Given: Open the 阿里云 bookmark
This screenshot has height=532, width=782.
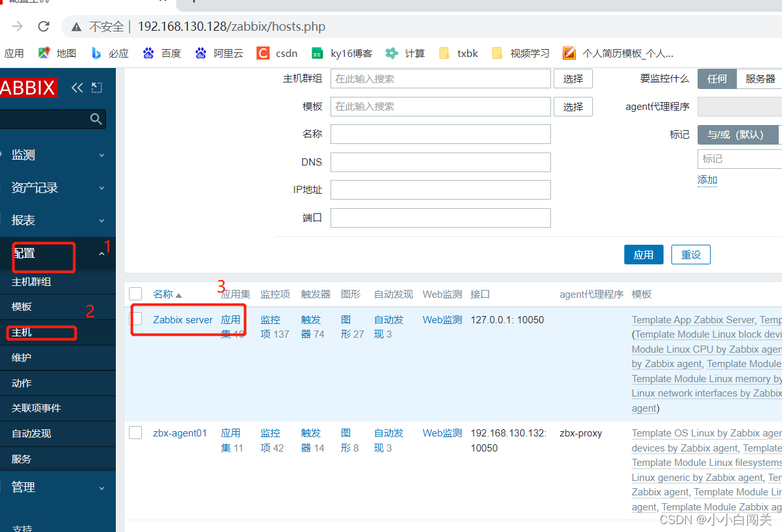Looking at the screenshot, I should point(219,54).
